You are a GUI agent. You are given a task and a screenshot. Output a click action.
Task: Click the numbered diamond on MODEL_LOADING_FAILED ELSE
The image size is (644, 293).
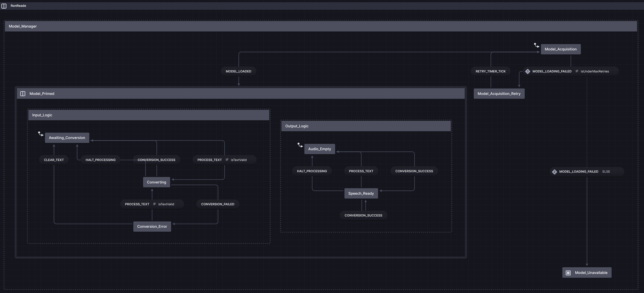554,172
